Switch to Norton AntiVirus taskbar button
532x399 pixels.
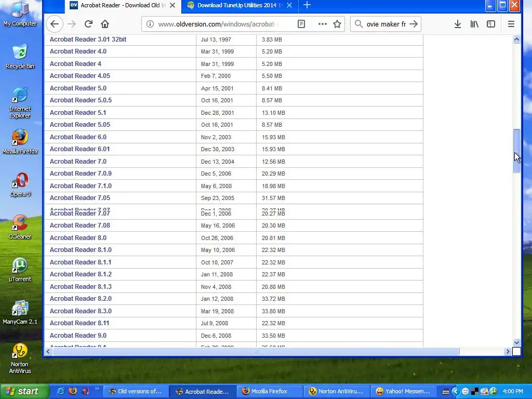coord(336,391)
